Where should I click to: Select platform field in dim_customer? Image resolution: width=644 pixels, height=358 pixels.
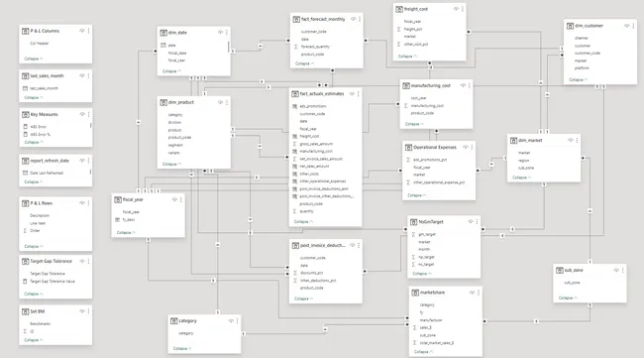point(582,68)
